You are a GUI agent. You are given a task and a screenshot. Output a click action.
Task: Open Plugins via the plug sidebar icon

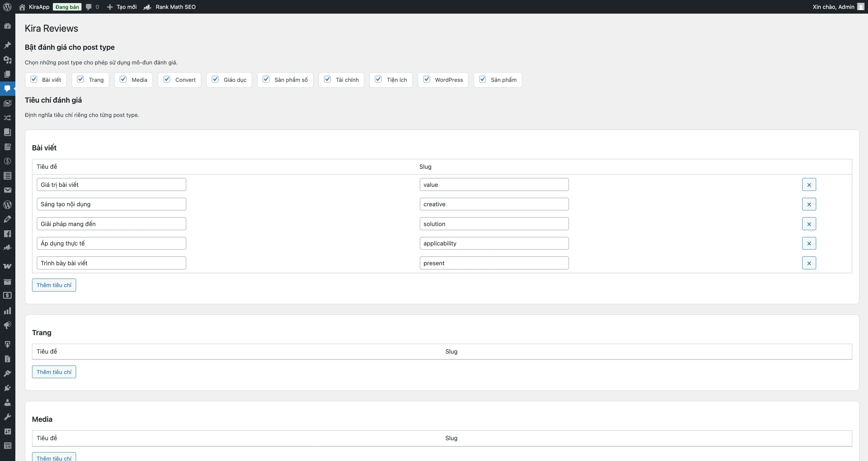coord(8,388)
